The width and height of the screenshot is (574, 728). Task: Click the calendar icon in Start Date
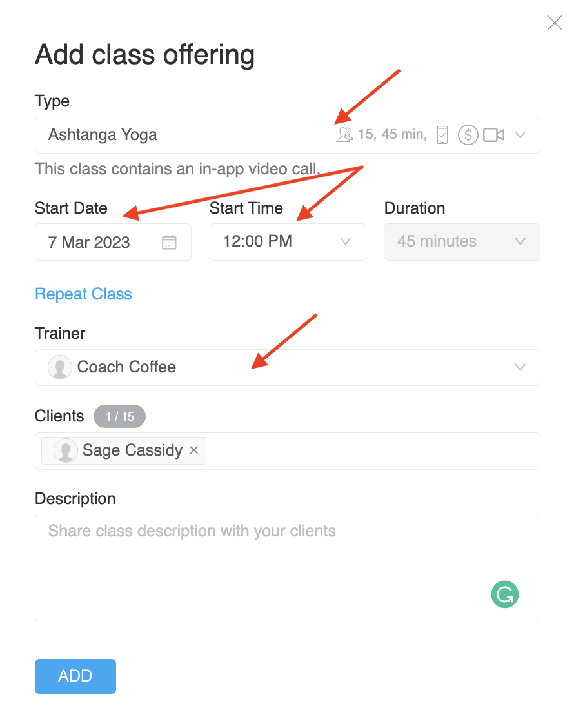pos(169,243)
